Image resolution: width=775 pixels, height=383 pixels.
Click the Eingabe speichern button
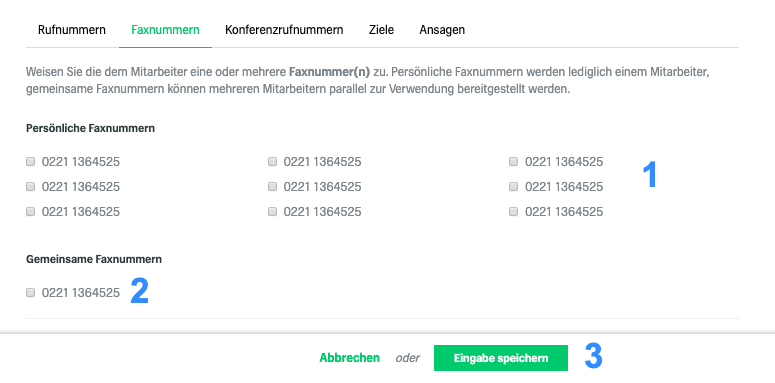[501, 358]
